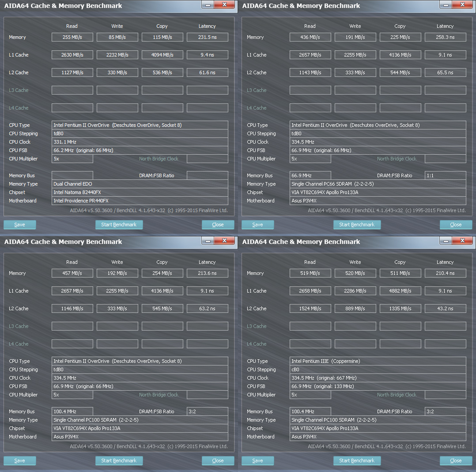
Task: Select the 43.2 ns L2 Cache latency field
Action: click(445, 308)
